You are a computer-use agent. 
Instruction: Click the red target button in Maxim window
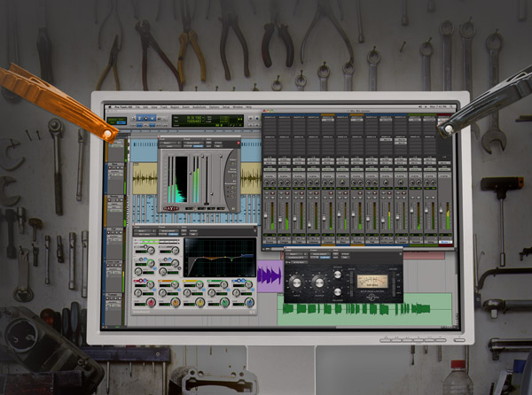tap(239, 143)
